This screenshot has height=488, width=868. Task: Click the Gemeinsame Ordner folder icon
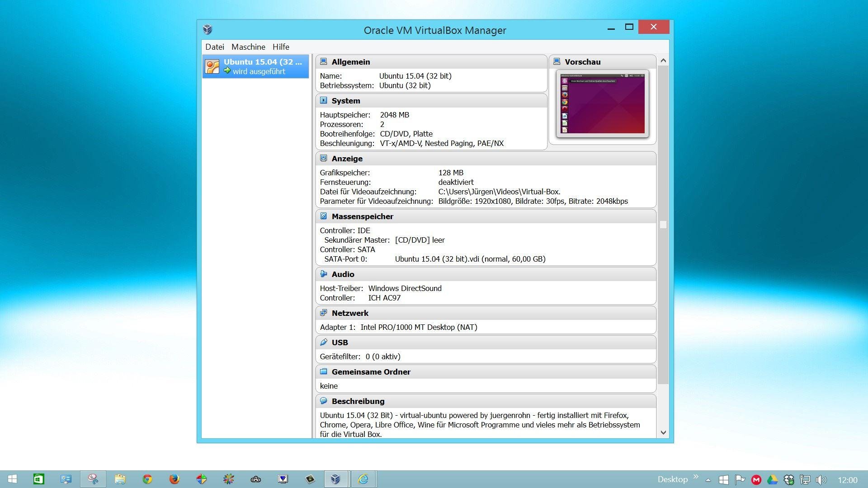[x=323, y=371]
